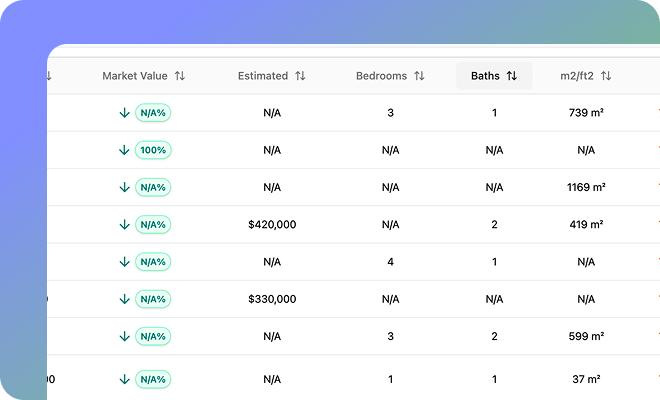The width and height of the screenshot is (660, 400).
Task: Select the Bedrooms column header label
Action: click(x=382, y=76)
